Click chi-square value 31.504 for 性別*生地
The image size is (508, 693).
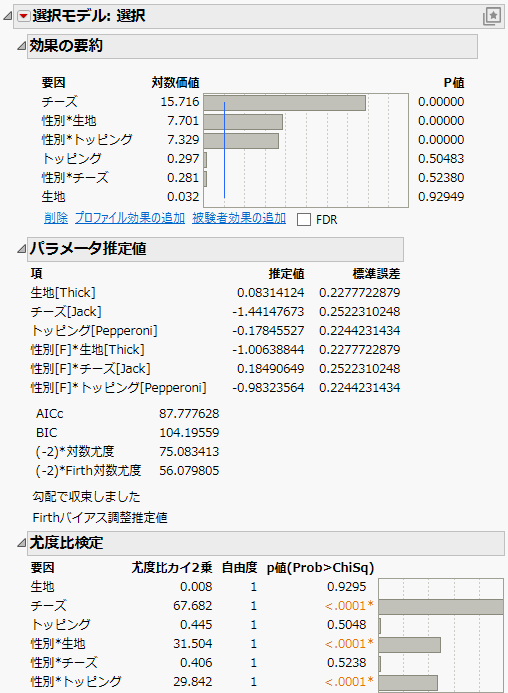193,644
